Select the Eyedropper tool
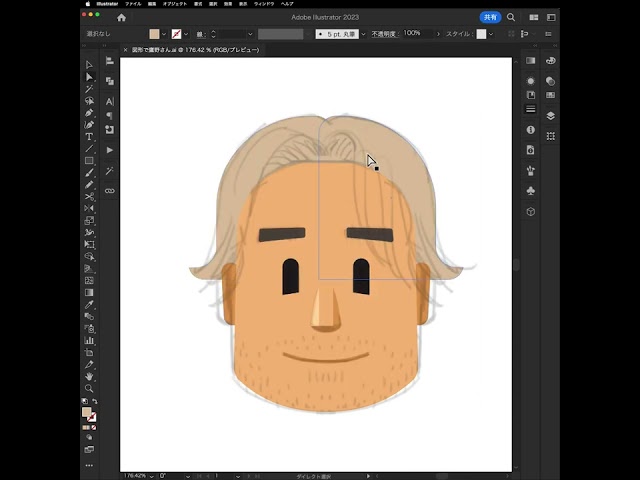This screenshot has width=640, height=480. click(89, 304)
